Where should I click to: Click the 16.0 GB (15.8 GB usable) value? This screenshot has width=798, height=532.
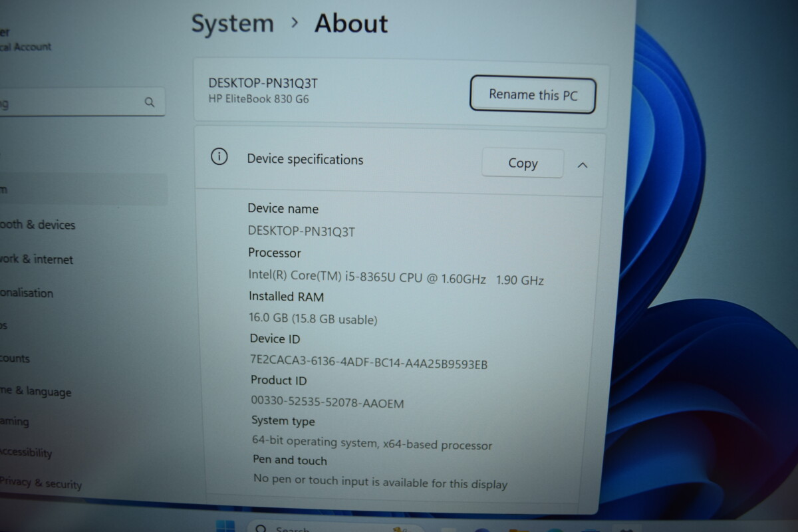(313, 319)
